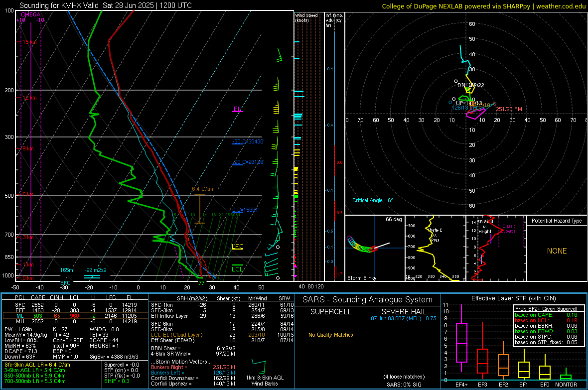Click the '-29 m2s2' helicity label

(95, 270)
